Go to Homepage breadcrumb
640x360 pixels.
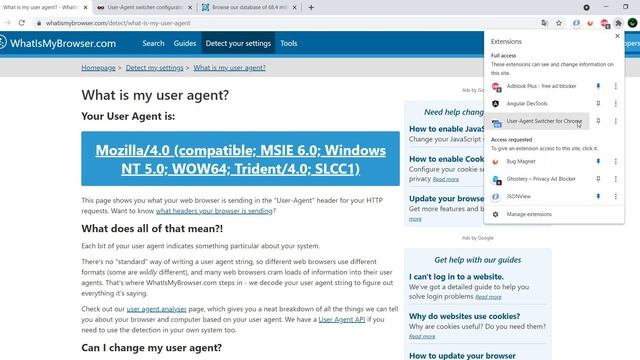tap(98, 68)
